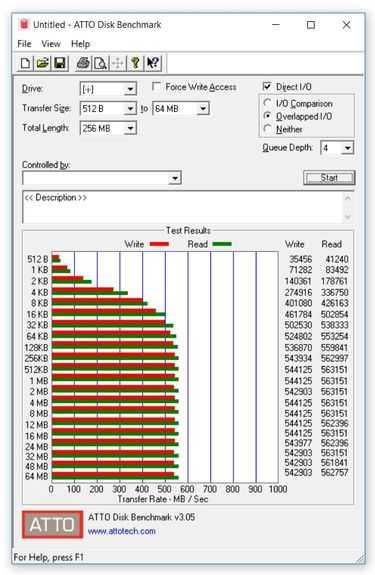Toggle the Direct I/O checkbox
This screenshot has width=375, height=575.
click(267, 87)
